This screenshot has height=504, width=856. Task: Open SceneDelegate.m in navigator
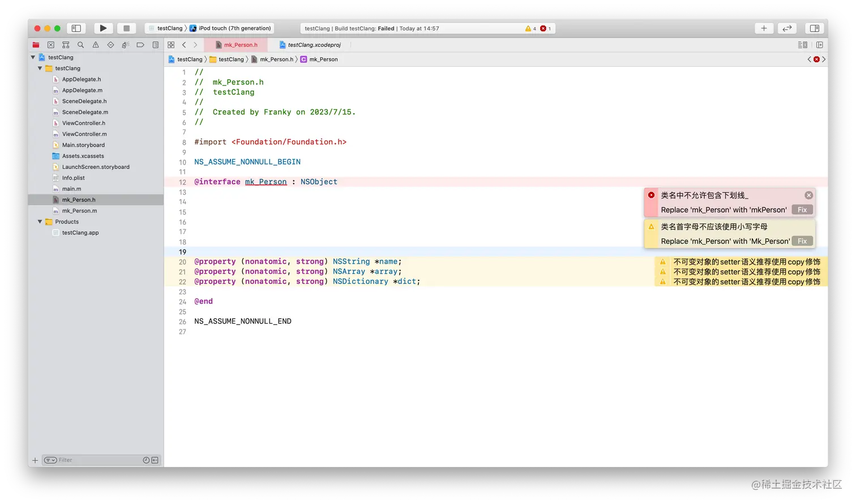point(85,112)
